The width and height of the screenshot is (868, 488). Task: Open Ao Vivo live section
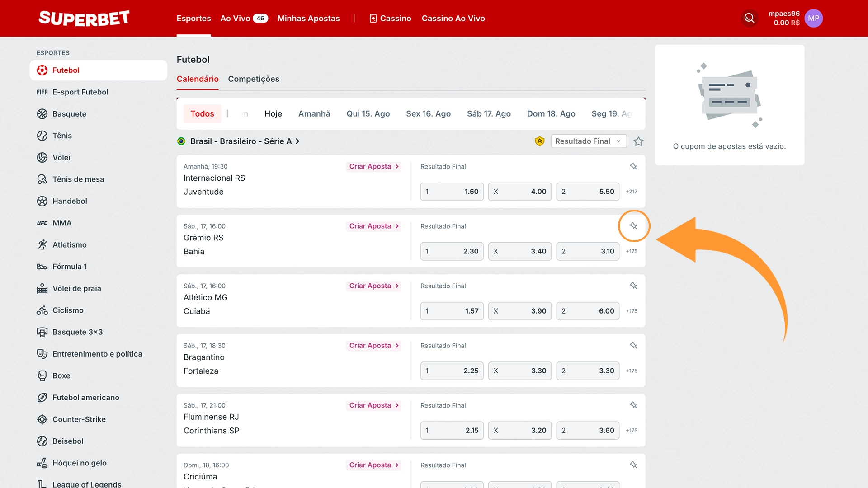pyautogui.click(x=244, y=19)
